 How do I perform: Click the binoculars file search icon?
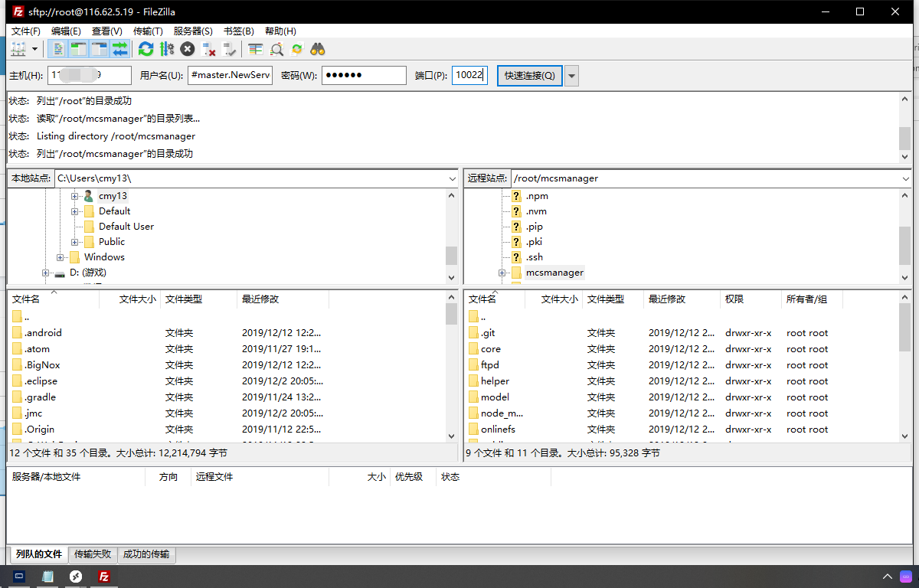point(318,49)
